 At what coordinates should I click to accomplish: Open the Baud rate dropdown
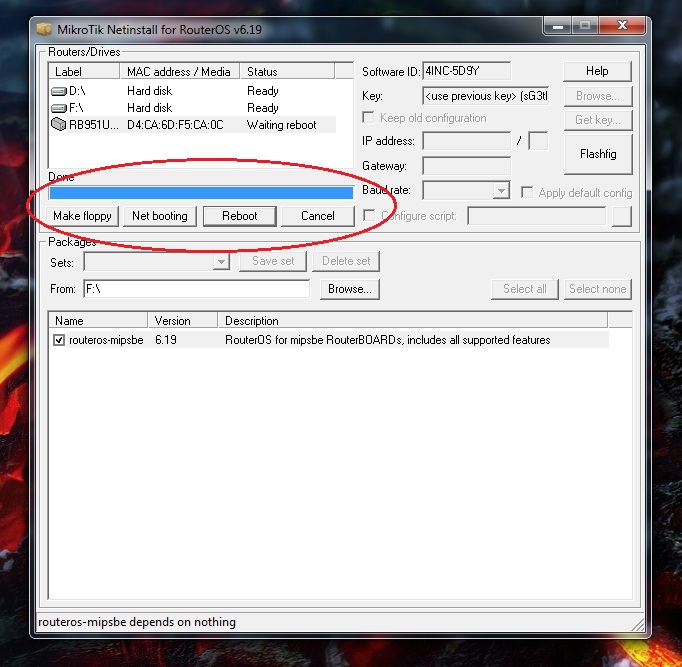[x=501, y=190]
